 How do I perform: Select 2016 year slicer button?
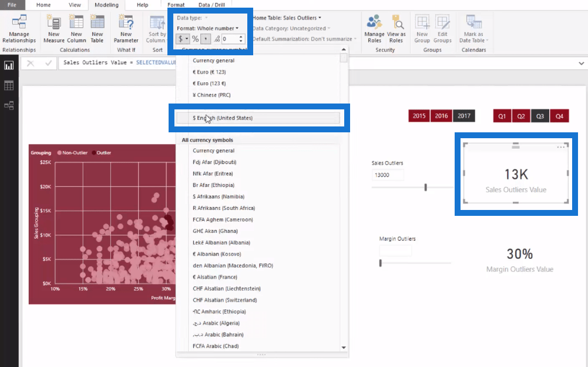(441, 116)
